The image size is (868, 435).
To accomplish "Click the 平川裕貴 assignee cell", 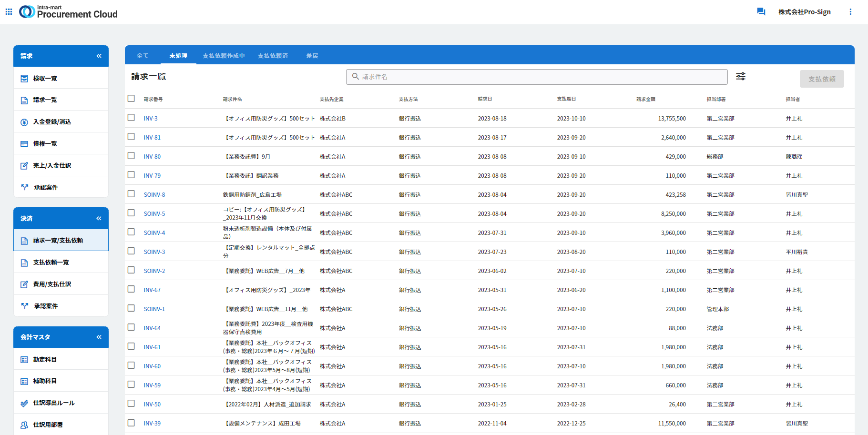I will coord(797,252).
